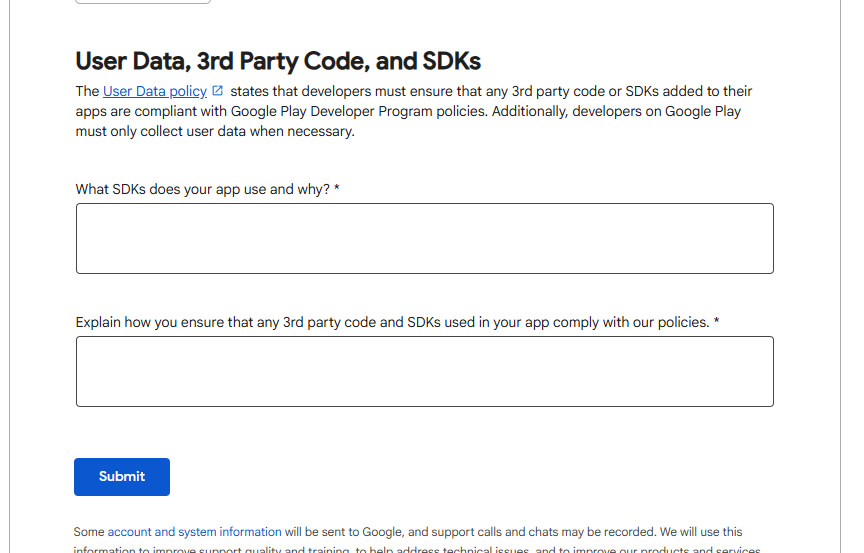This screenshot has height=553, width=864.
Task: Click into the SDK policy compliance explanation field
Action: 424,371
